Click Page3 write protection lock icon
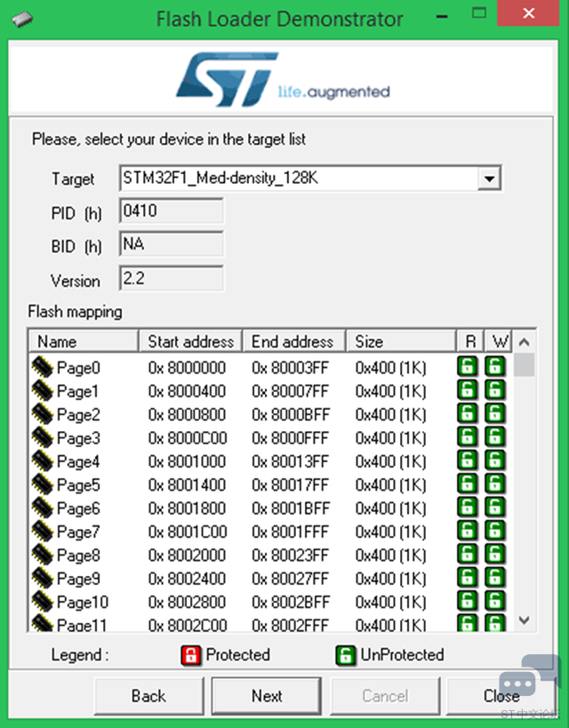Screen dimensions: 569x728 point(495,436)
